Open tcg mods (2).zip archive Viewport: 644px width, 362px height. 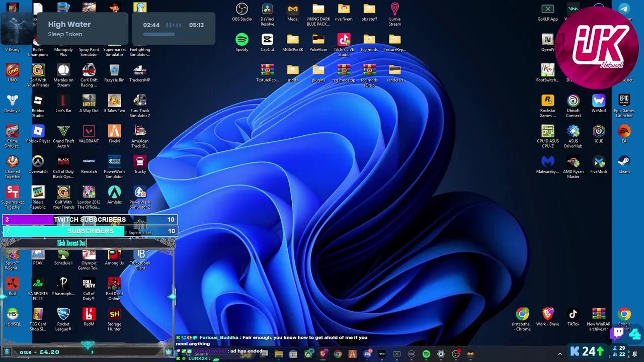click(369, 75)
